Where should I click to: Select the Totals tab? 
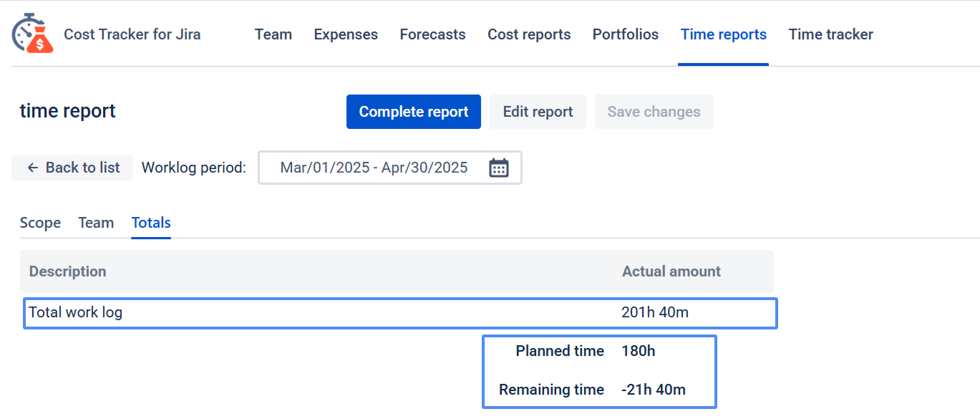pos(151,223)
